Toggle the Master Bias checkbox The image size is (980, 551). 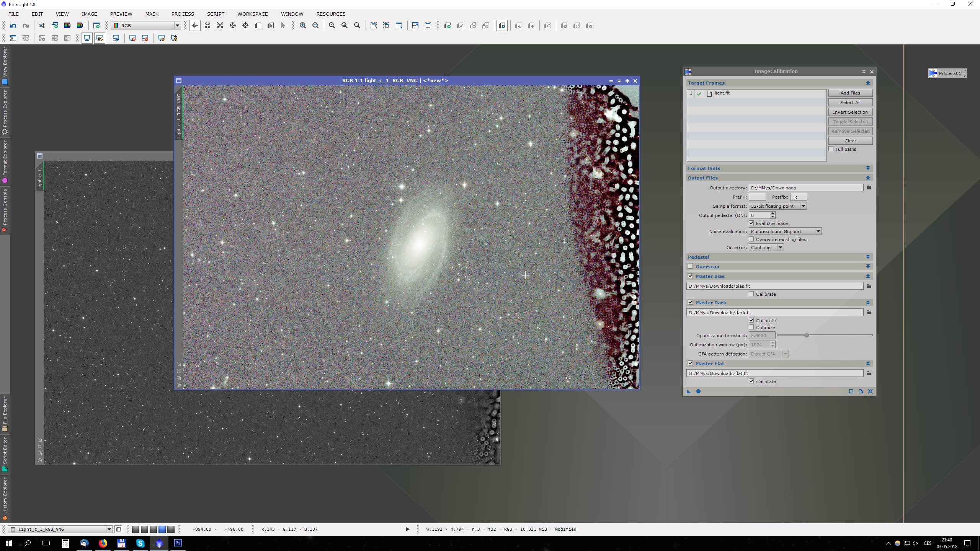pos(691,276)
